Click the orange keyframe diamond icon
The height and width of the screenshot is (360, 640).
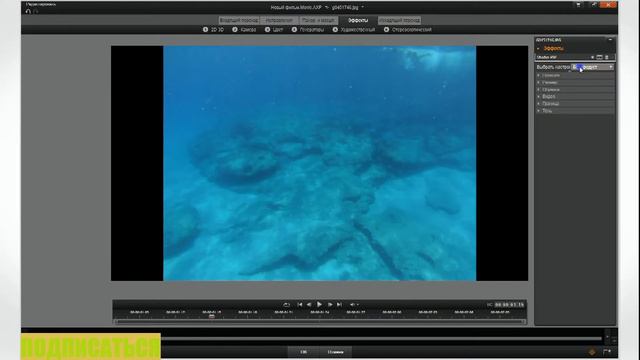pyautogui.click(x=592, y=351)
